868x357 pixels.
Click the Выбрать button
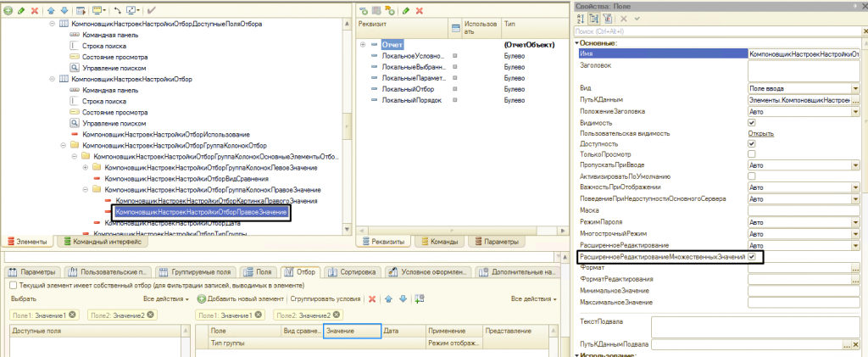pos(23,298)
